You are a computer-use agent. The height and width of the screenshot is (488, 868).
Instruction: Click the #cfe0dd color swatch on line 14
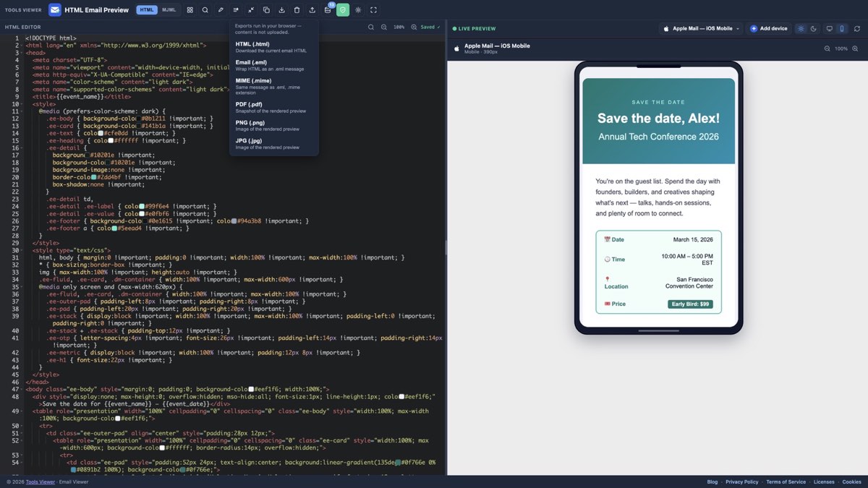pyautogui.click(x=101, y=133)
